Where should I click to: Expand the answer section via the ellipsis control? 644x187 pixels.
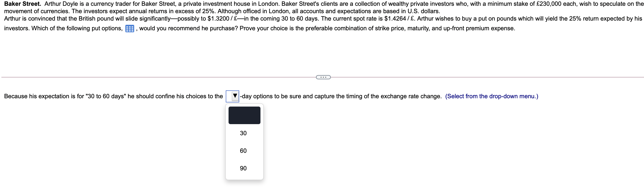[x=323, y=77]
